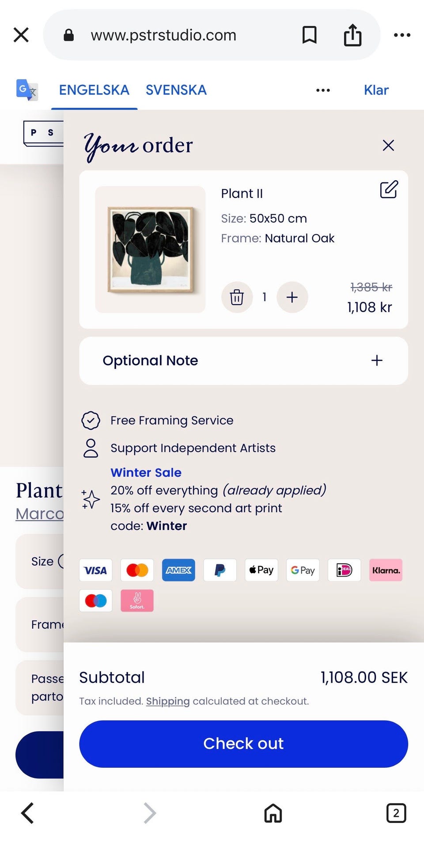Open the Shipping link
The width and height of the screenshot is (424, 868).
(168, 701)
